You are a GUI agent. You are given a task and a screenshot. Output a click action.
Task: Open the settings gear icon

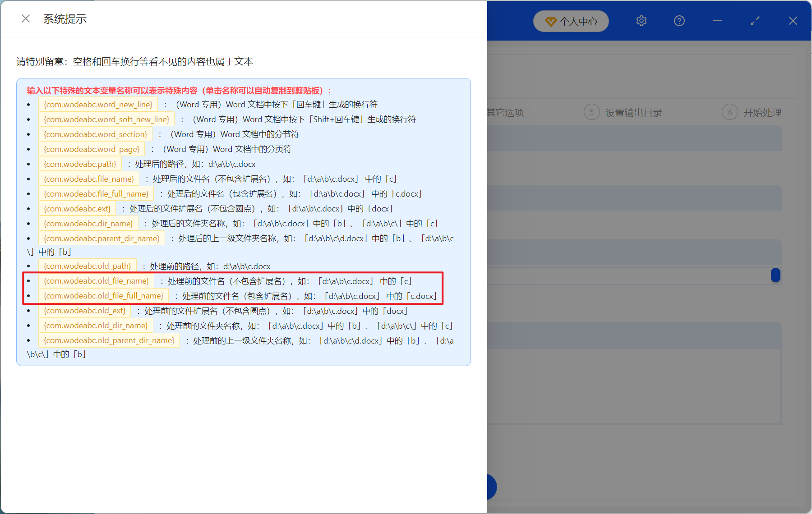click(641, 21)
